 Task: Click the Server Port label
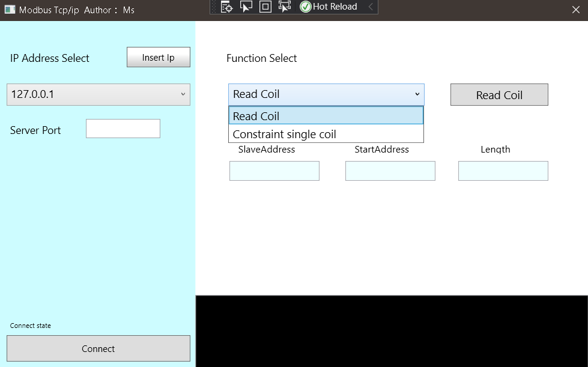pyautogui.click(x=35, y=130)
